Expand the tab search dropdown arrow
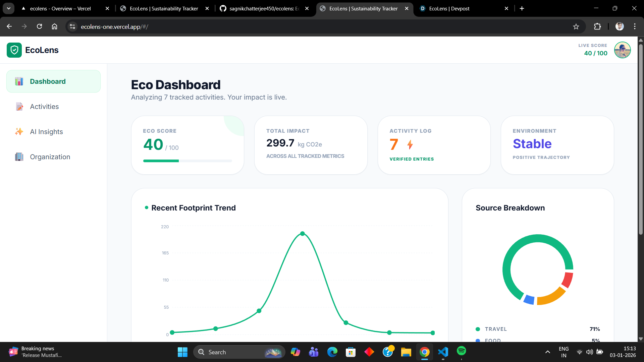Screen dimensions: 644x362 (9, 8)
